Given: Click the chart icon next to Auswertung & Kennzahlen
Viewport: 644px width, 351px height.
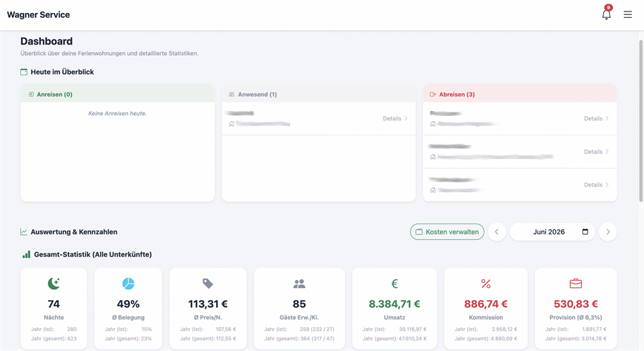Looking at the screenshot, I should 24,232.
